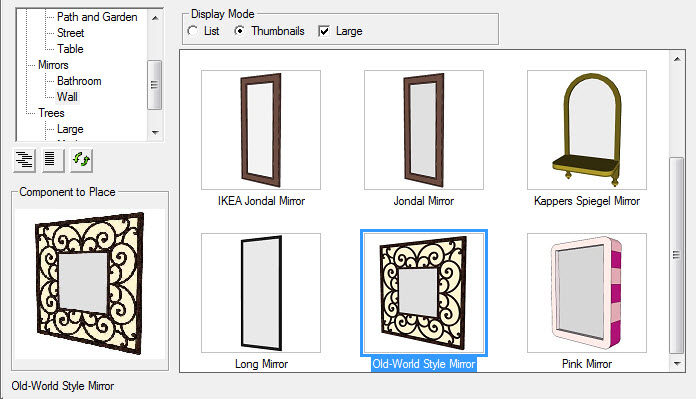696x399 pixels.
Task: Click the thumbnail pane scroll down arrow
Action: pyautogui.click(x=677, y=363)
